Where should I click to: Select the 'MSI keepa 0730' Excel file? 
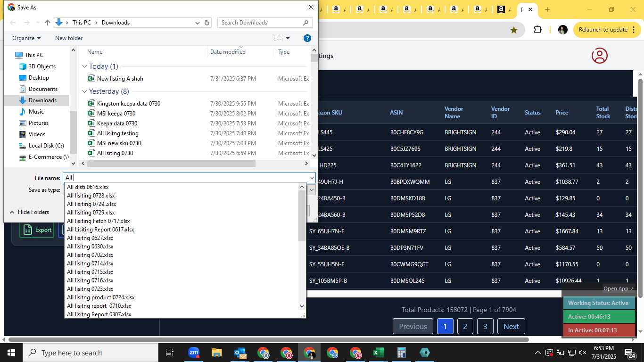[116, 114]
